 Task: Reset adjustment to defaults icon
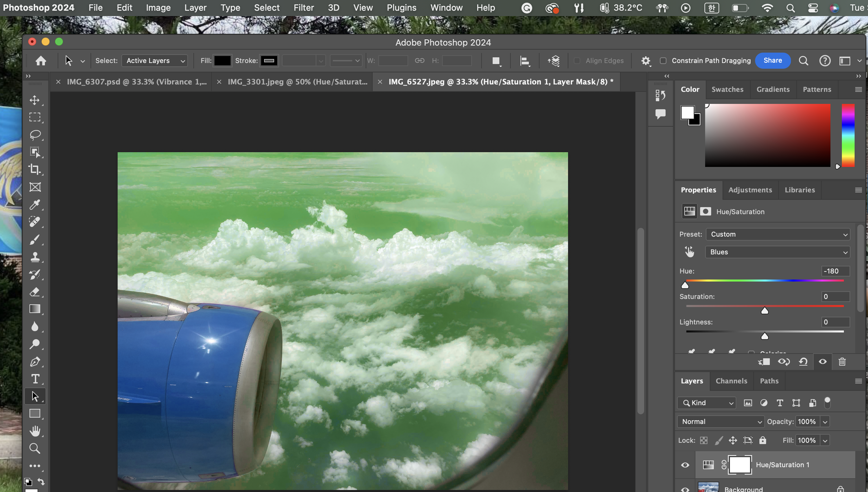pos(803,362)
